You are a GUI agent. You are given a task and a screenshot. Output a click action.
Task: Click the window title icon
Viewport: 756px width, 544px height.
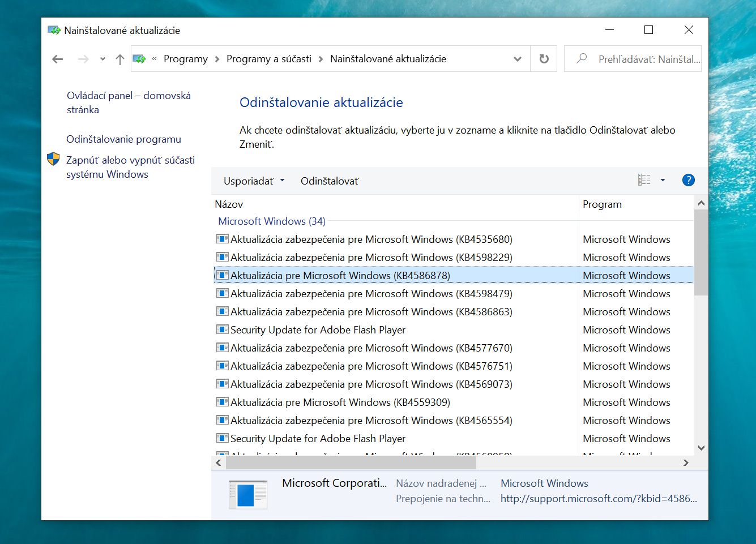click(x=54, y=31)
